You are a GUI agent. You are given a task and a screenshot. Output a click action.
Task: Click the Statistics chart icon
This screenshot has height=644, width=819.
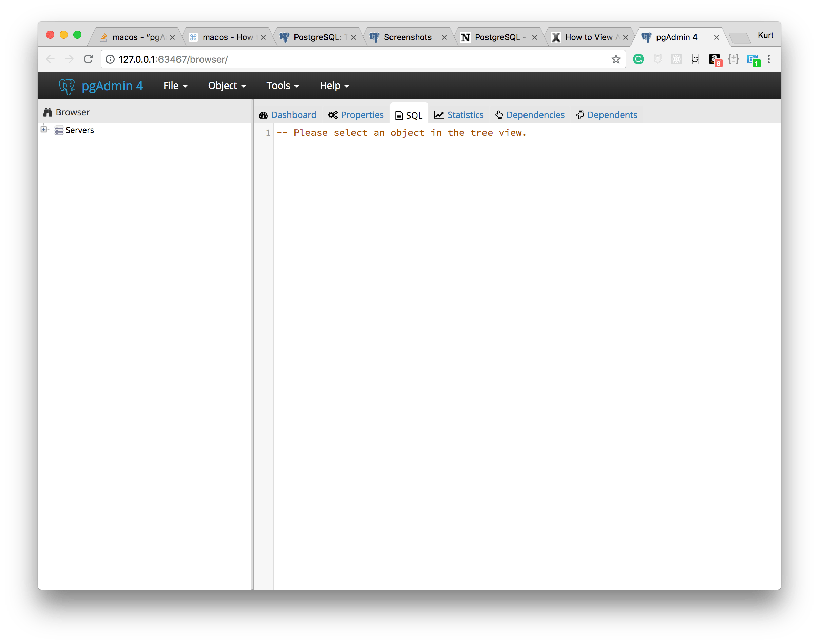pyautogui.click(x=439, y=115)
